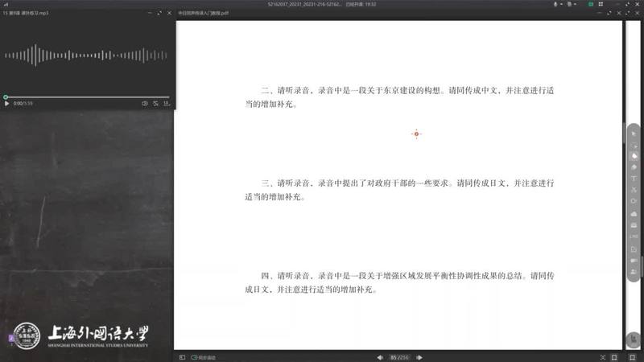
Task: Click the page number input field
Action: pyautogui.click(x=395, y=357)
